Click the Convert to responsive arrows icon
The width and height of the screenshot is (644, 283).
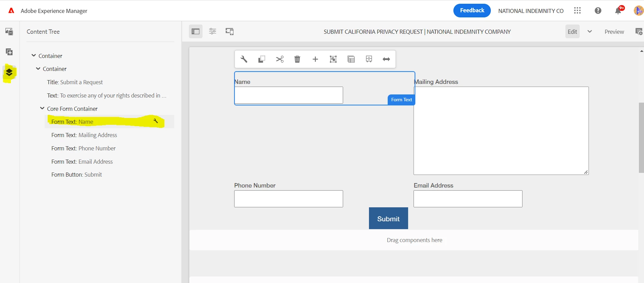click(x=386, y=59)
